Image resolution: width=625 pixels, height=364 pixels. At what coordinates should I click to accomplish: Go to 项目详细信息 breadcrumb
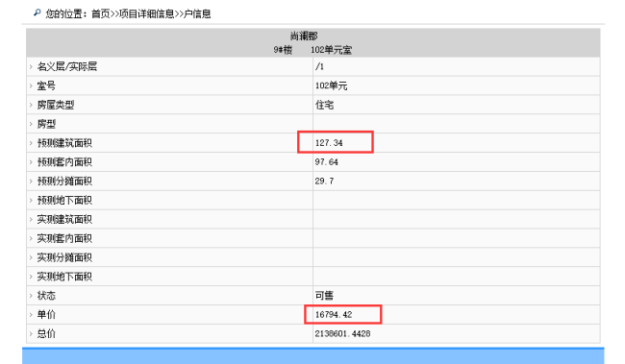point(147,14)
